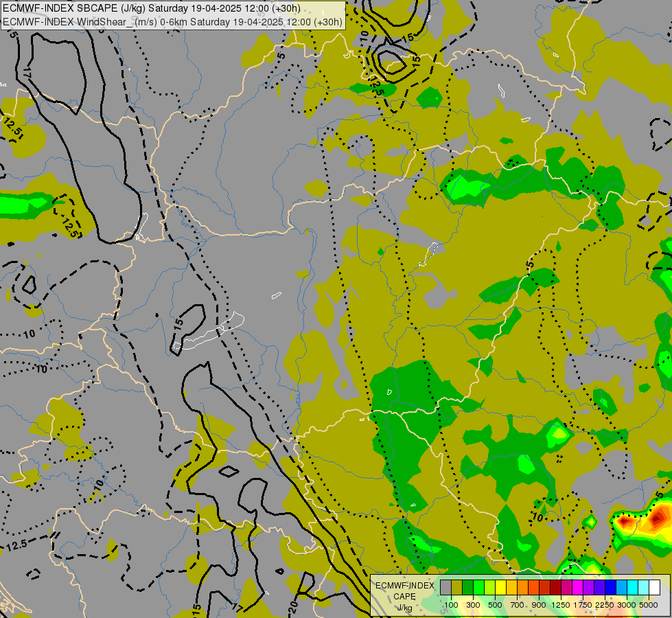Click the '2250' legend value
The width and height of the screenshot is (672, 618).
[605, 605]
